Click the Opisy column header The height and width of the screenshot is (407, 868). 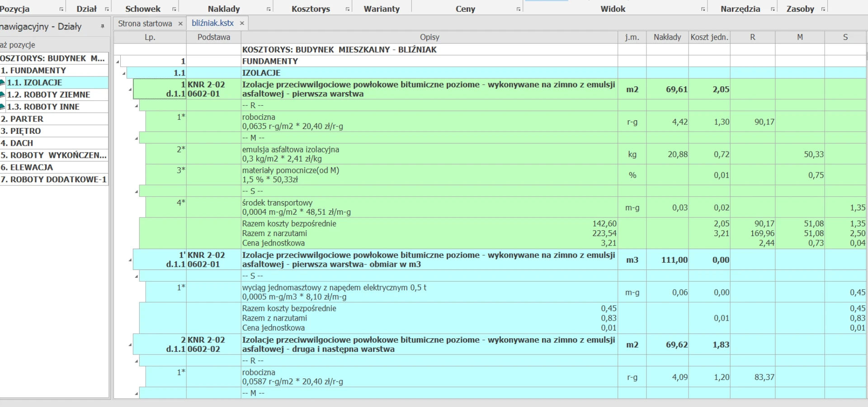coord(429,37)
